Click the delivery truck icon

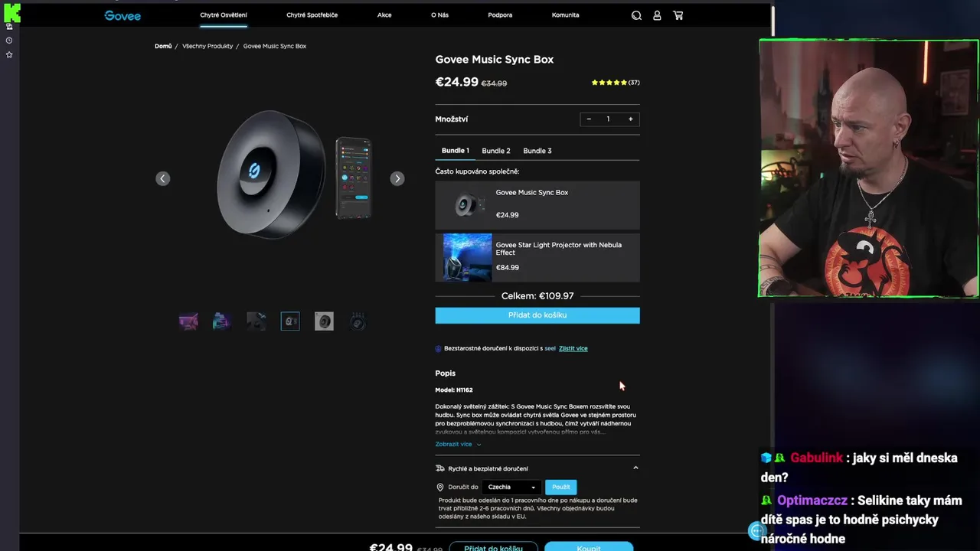(x=440, y=468)
